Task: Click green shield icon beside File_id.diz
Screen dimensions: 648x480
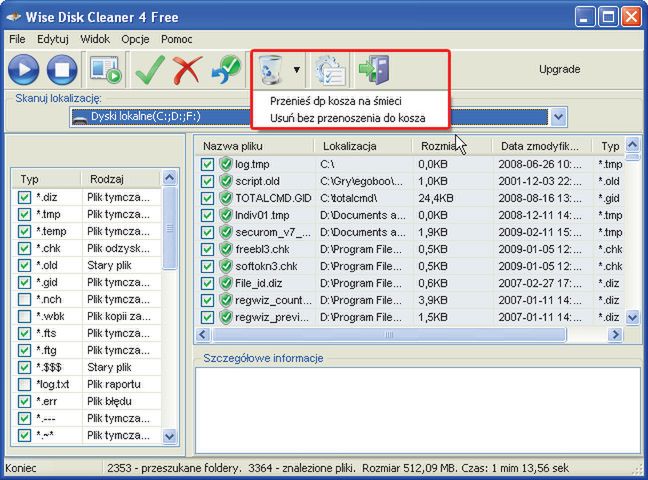Action: [226, 283]
